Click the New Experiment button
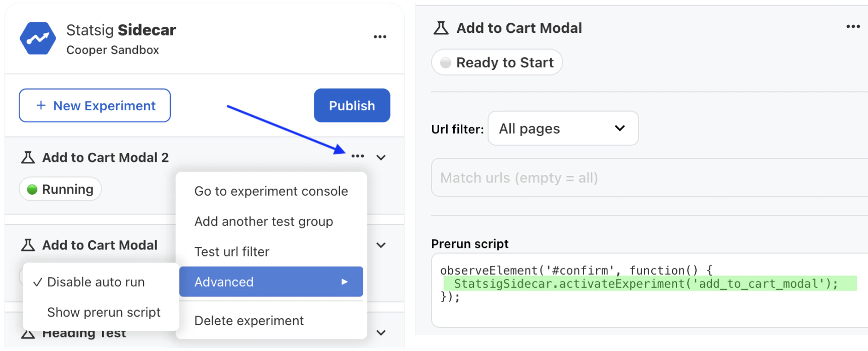Screen dimensions: 868x351 click(94, 105)
